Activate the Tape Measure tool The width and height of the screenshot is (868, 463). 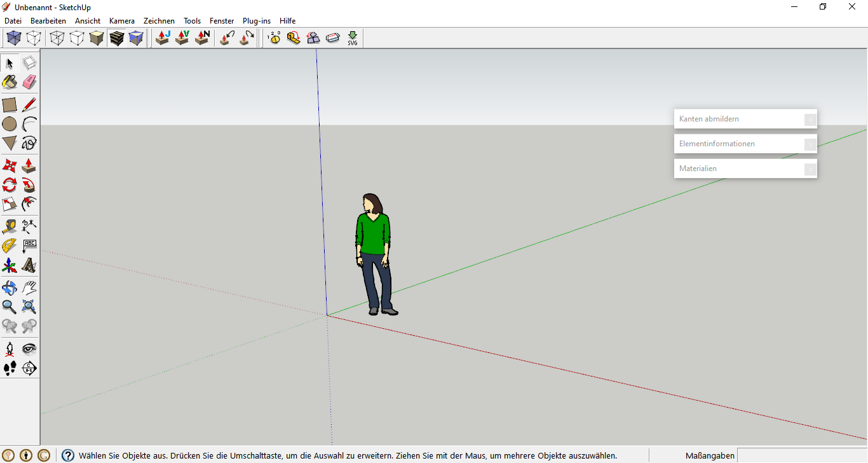pos(10,226)
